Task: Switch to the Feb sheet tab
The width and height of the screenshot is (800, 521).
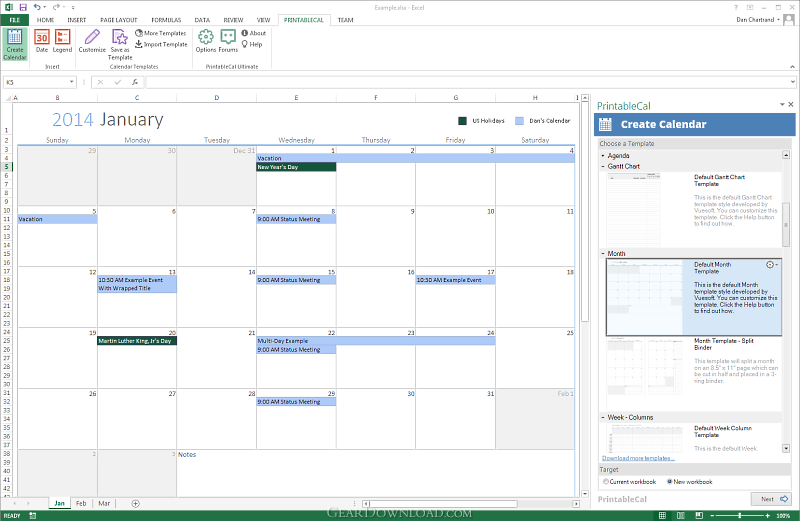Action: 81,504
